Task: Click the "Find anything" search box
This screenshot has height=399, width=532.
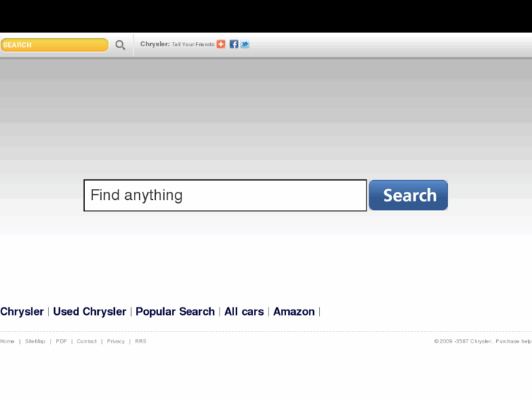Action: (225, 195)
